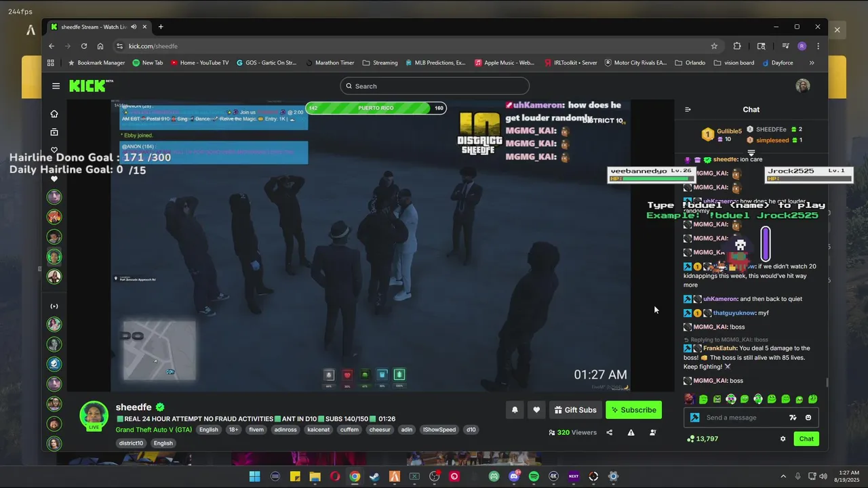
Task: Select the adinross tag
Action: (x=285, y=430)
